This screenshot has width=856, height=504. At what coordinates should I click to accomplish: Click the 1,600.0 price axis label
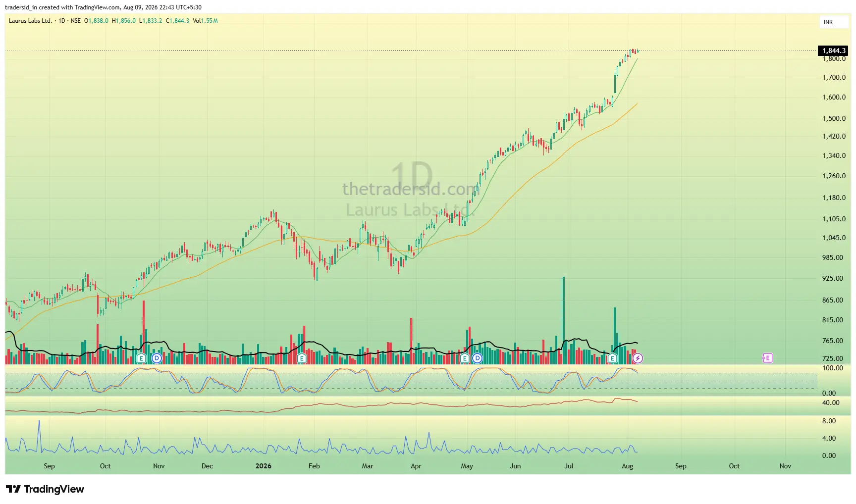834,97
